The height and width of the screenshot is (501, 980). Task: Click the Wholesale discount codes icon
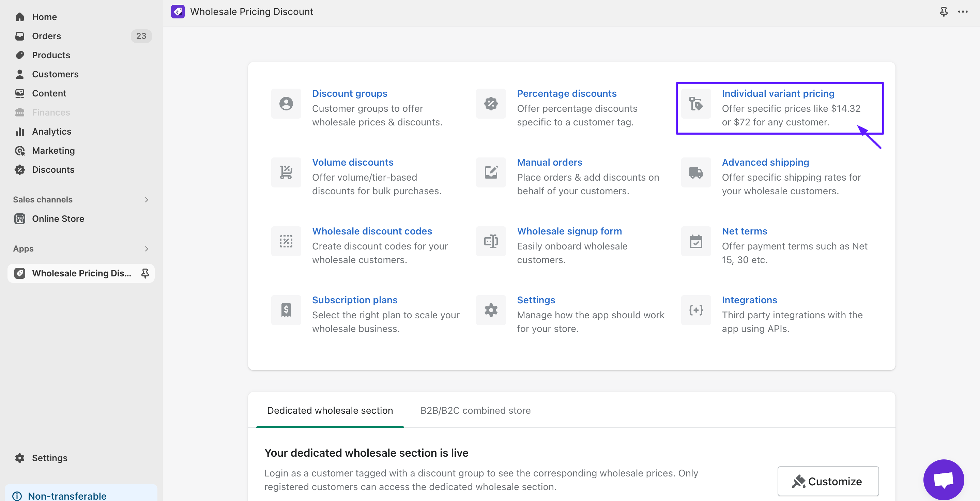click(x=286, y=241)
